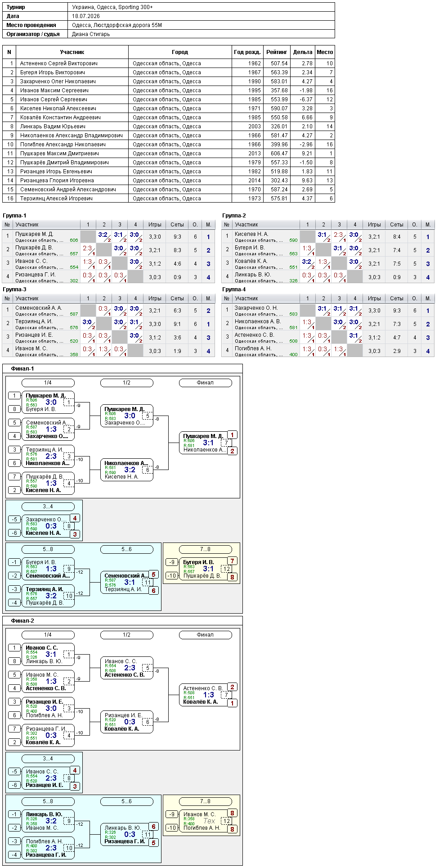439x868 pixels.
Task: Open the Финал-1 section header
Action: point(23,369)
